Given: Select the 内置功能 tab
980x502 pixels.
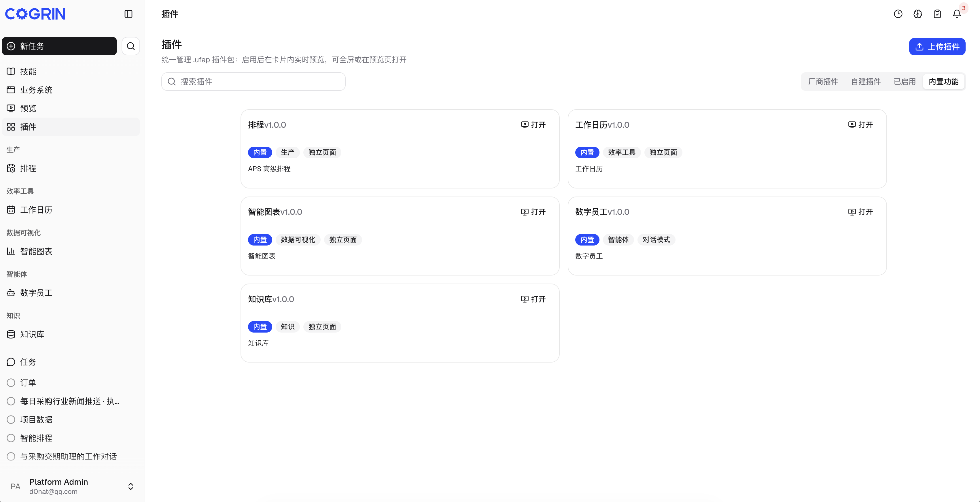Looking at the screenshot, I should [x=943, y=82].
